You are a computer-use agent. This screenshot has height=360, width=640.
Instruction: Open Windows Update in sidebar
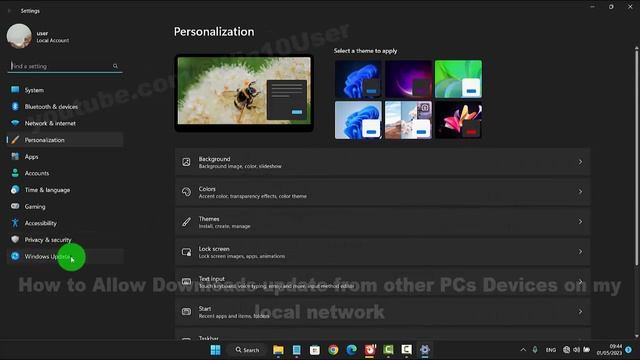(65, 256)
